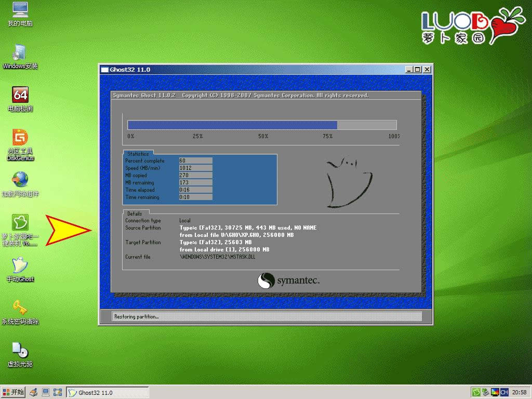Click the current file MSTASK.DLL path
This screenshot has width=532, height=399.
[218, 257]
